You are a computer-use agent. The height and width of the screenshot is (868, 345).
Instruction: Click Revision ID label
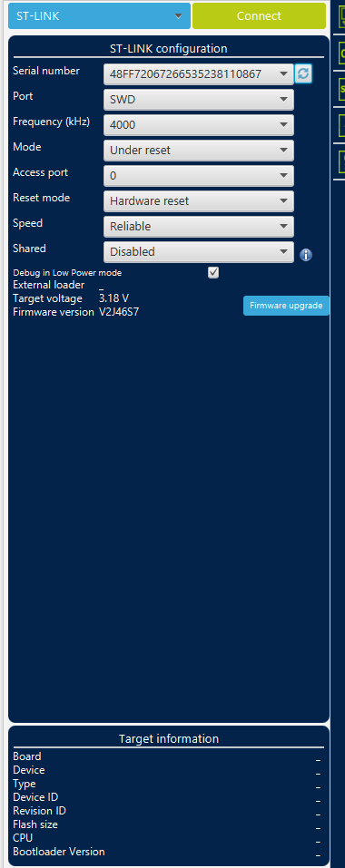39,811
